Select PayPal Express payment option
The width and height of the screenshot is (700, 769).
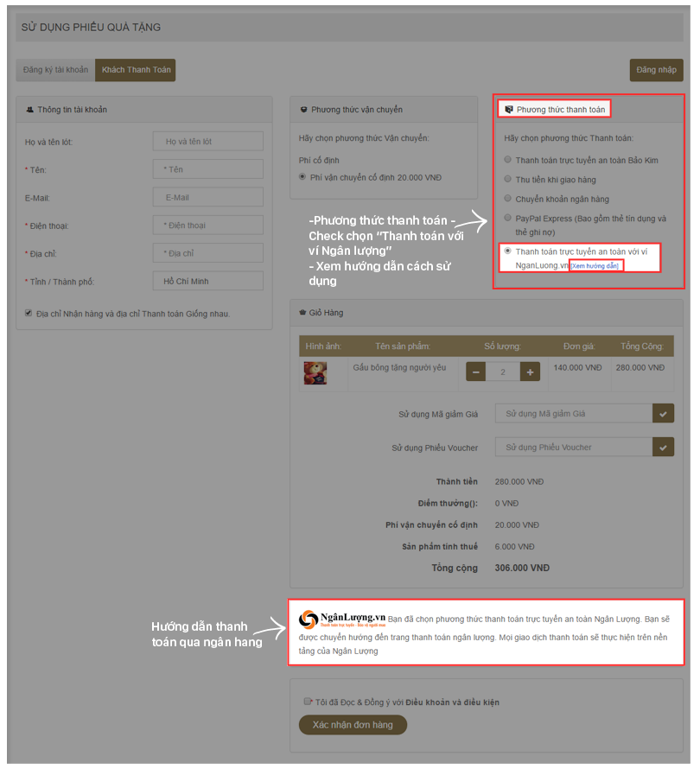[x=508, y=219]
